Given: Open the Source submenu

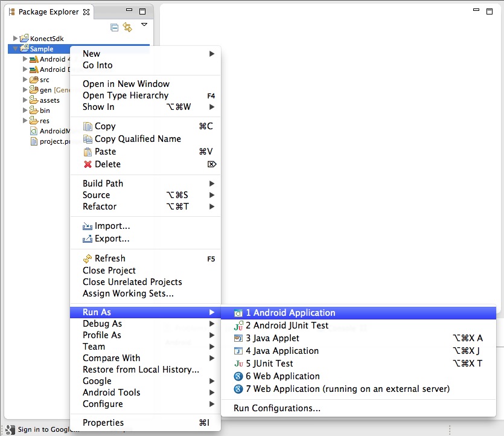Looking at the screenshot, I should 145,195.
